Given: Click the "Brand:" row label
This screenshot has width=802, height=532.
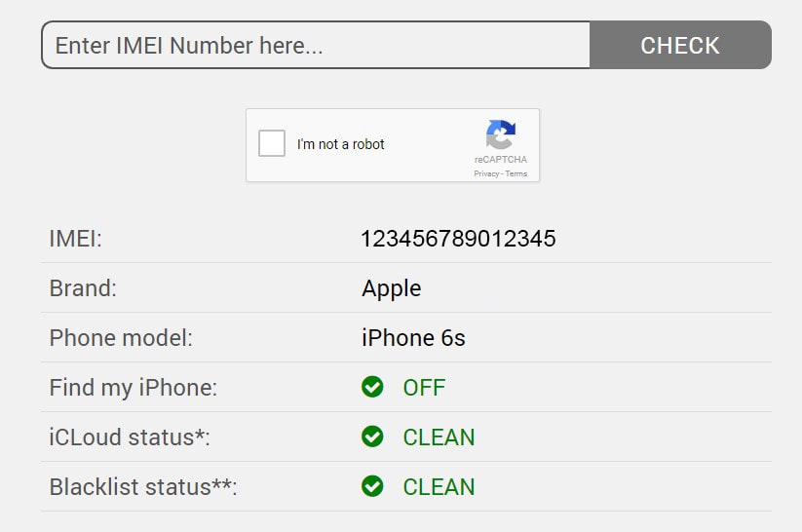Looking at the screenshot, I should [x=83, y=288].
